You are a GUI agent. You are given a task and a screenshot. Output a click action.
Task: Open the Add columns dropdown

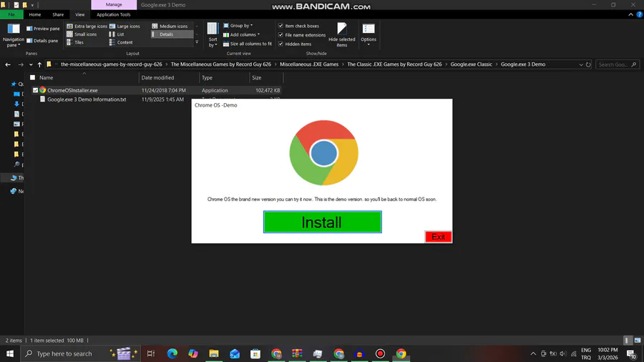(x=242, y=35)
